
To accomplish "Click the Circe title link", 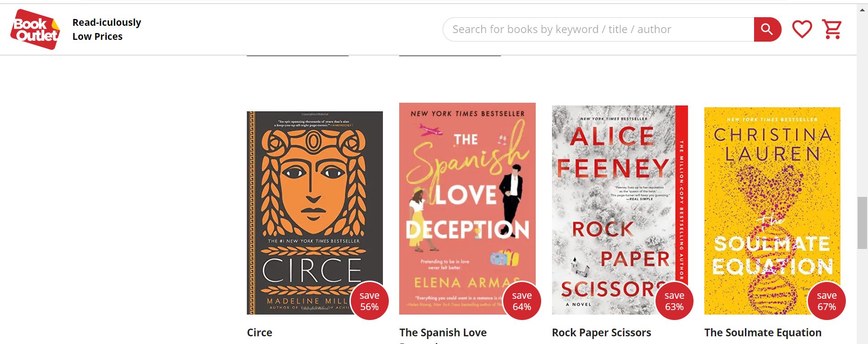I will pos(259,333).
